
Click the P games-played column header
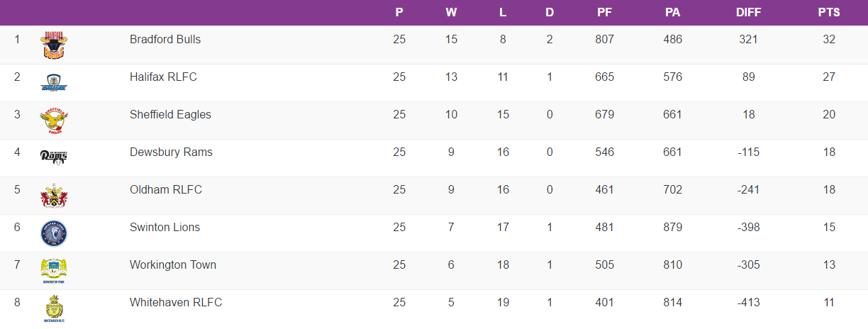click(x=399, y=13)
